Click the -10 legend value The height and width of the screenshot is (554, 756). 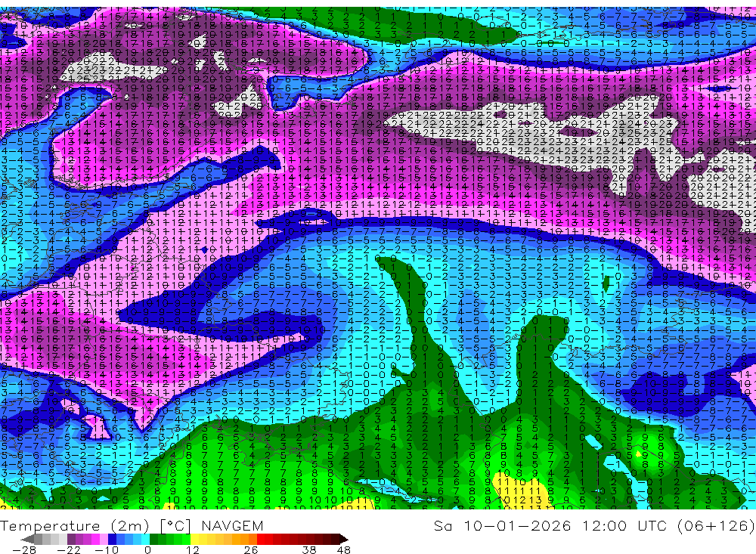point(106,549)
